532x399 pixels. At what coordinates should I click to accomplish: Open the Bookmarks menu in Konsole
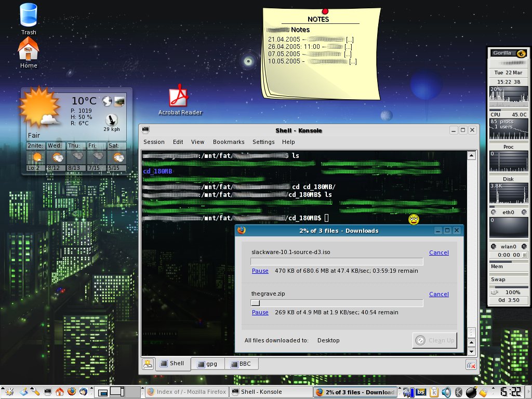pyautogui.click(x=229, y=142)
